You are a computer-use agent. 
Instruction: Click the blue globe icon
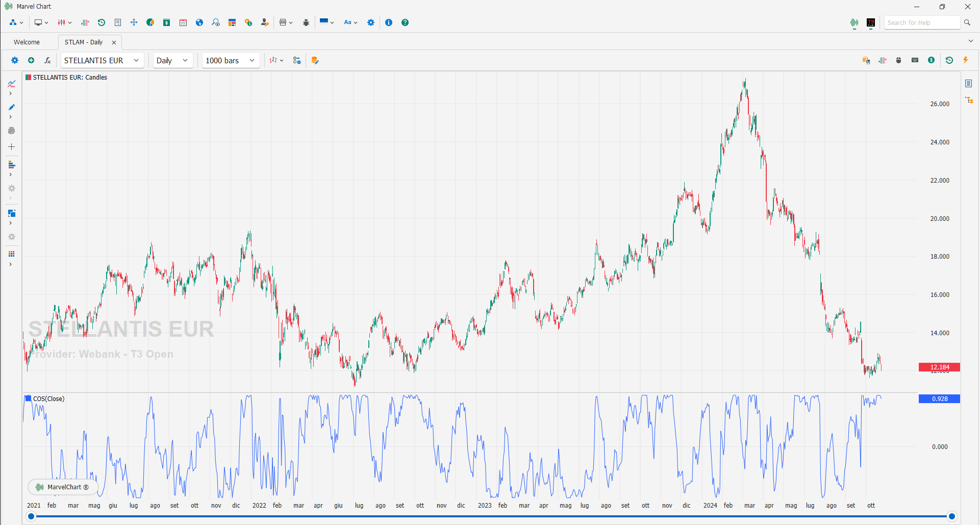[x=199, y=22]
